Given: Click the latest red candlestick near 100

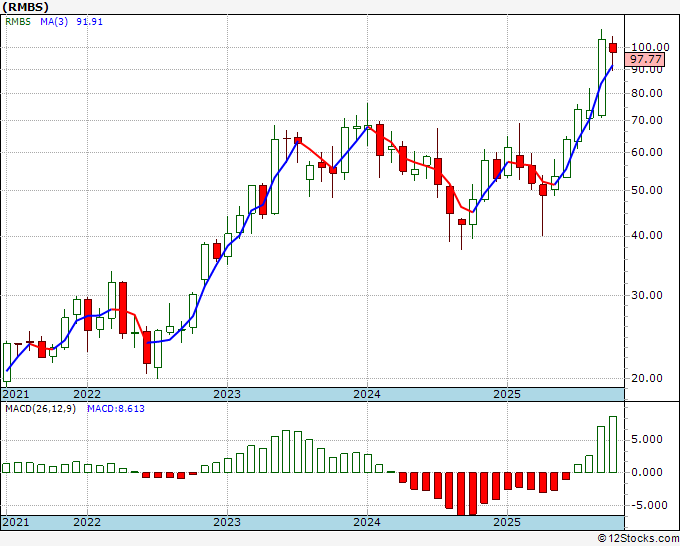Looking at the screenshot, I should pyautogui.click(x=613, y=47).
